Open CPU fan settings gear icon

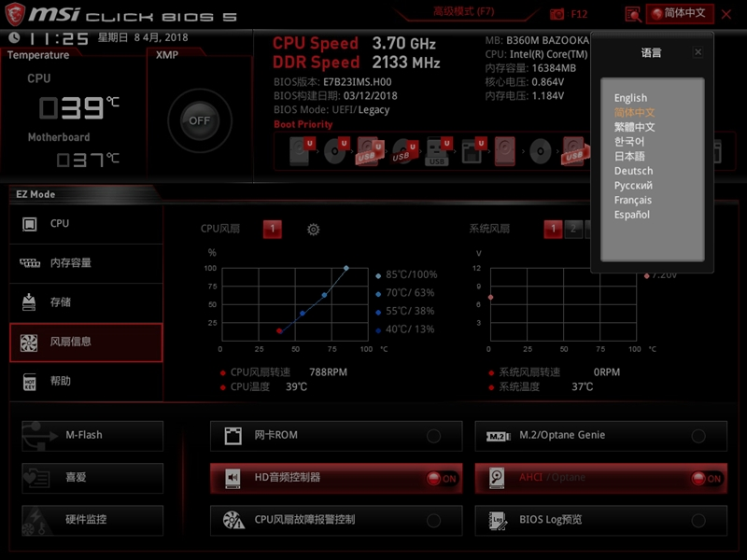[x=314, y=230]
